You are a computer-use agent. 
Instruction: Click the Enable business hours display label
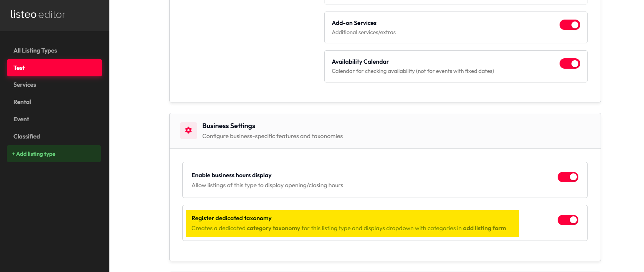click(231, 175)
